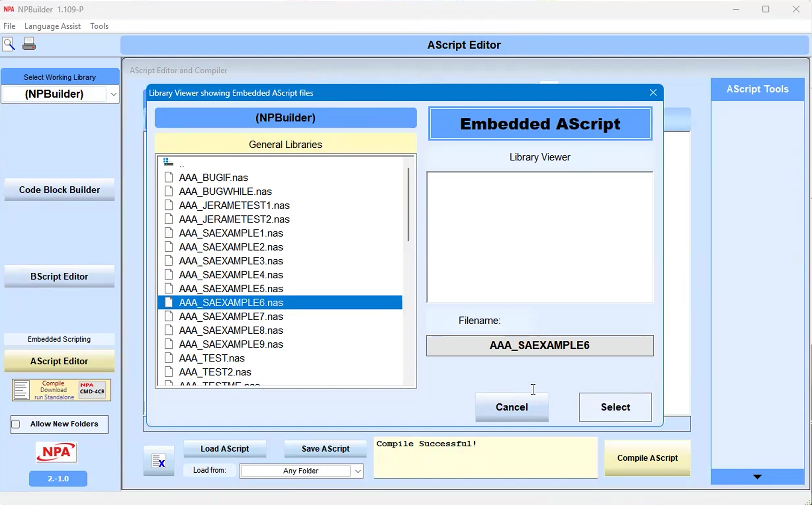Expand the Load from Any Folder dropdown

(x=358, y=471)
